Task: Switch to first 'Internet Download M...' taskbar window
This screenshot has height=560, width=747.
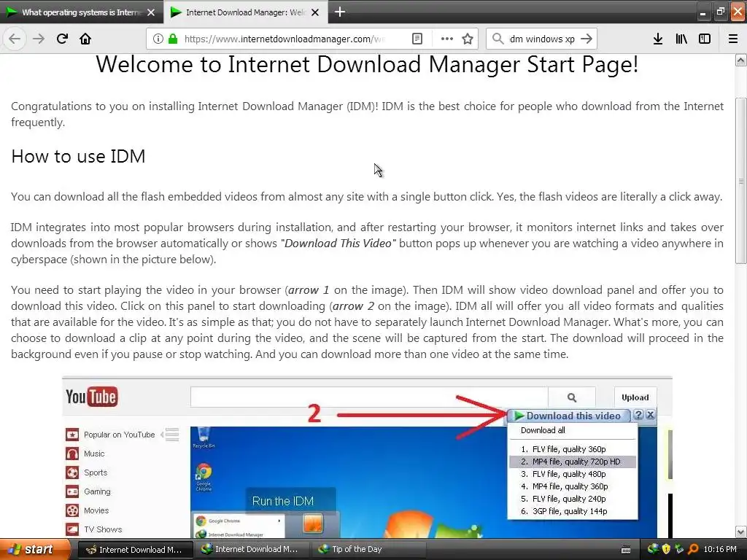Action: pyautogui.click(x=135, y=550)
